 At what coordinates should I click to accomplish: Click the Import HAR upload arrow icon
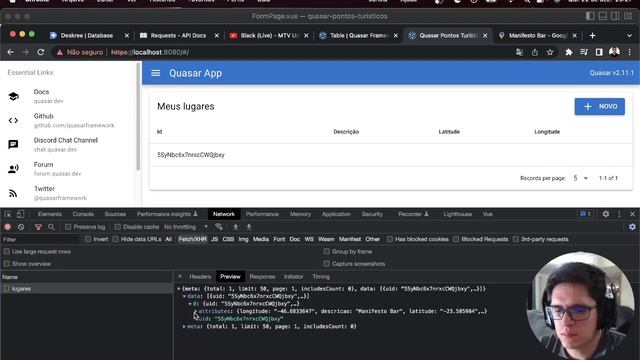[x=236, y=227]
